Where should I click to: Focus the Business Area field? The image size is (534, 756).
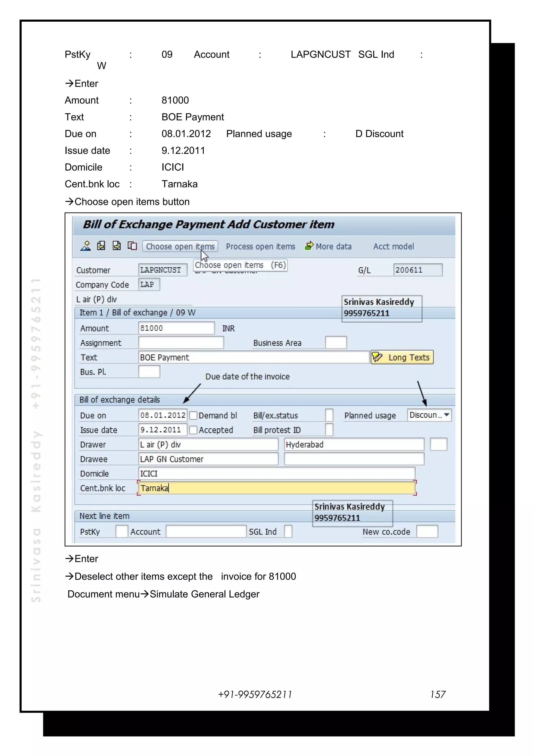336,343
